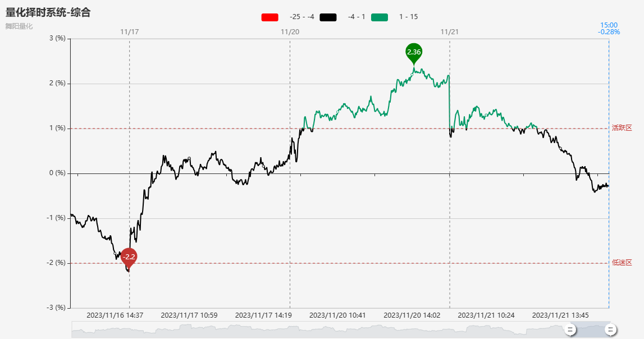Click the 11/21 date marker label
644x339 pixels.
coord(449,32)
